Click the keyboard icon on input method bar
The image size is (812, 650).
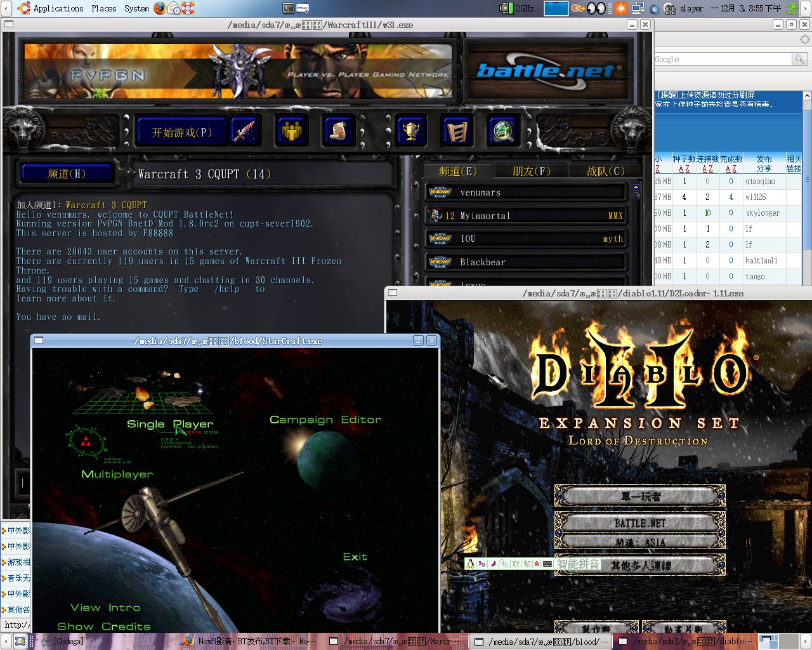click(x=547, y=564)
